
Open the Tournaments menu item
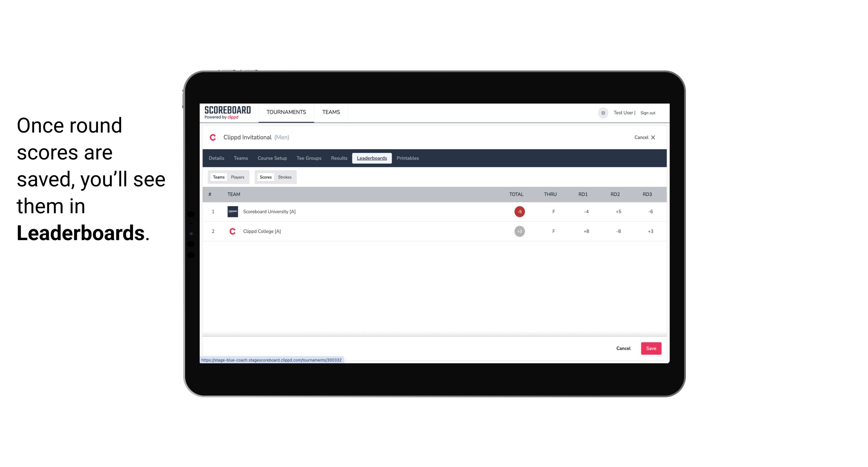click(287, 112)
